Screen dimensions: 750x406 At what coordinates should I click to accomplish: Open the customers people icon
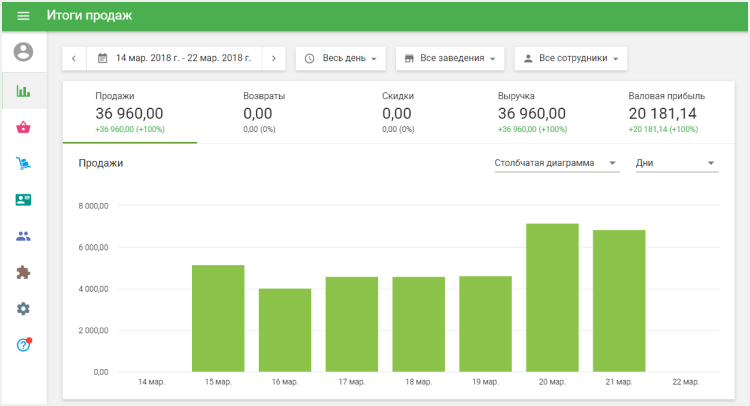click(23, 236)
